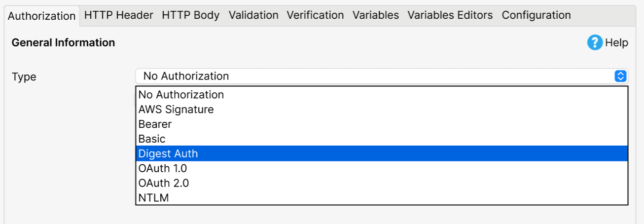Viewport: 644px width, 224px height.
Task: Switch to the HTTP Header tab
Action: (119, 15)
